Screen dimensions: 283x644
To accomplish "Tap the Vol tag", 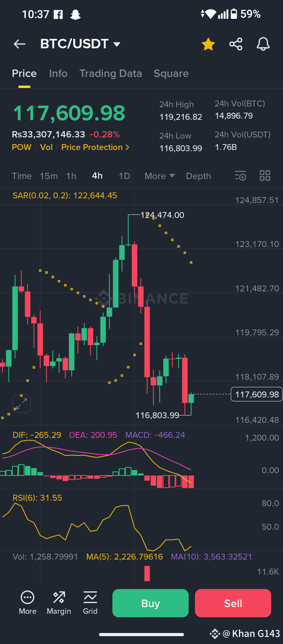I will 46,147.
